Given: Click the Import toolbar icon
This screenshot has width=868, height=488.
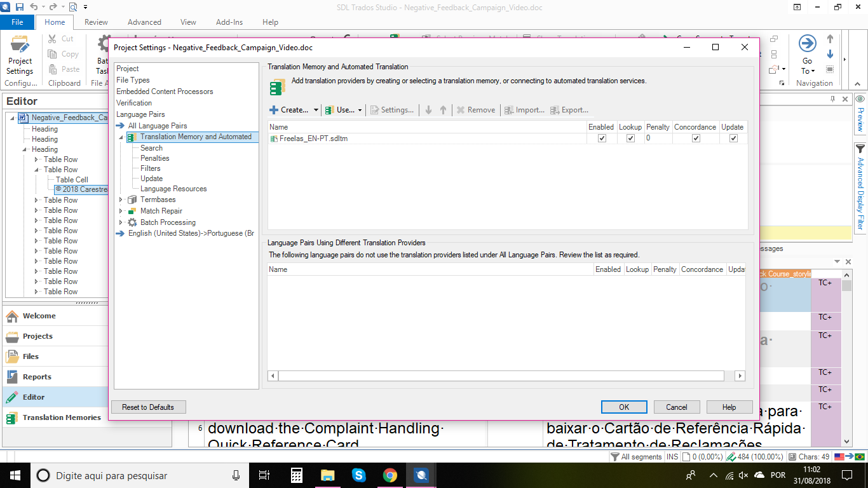Looking at the screenshot, I should click(509, 110).
